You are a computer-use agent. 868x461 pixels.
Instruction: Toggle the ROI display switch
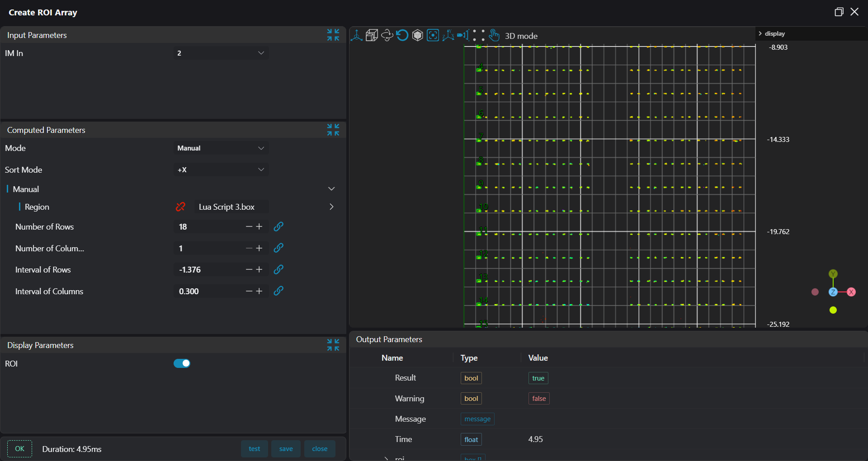(x=182, y=363)
